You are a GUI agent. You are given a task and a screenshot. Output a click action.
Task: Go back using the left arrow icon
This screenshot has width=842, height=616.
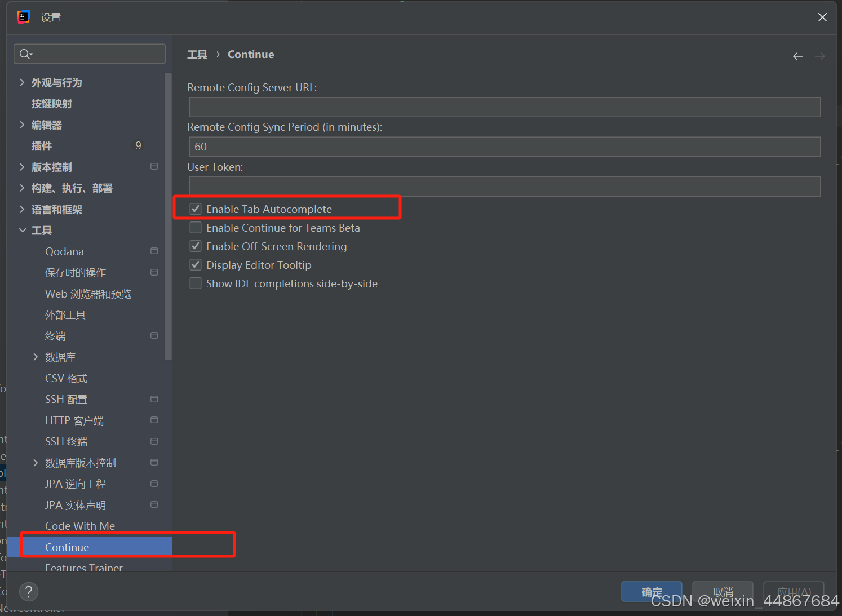[x=798, y=56]
